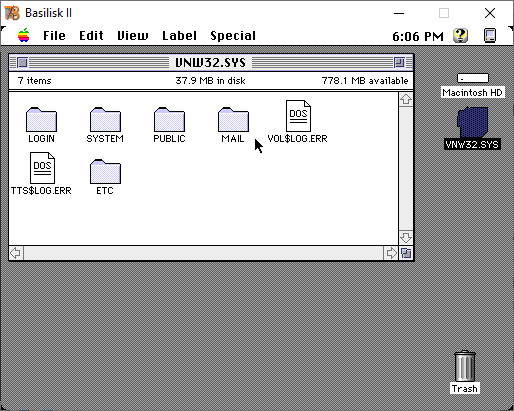The width and height of the screenshot is (514, 411).
Task: Select the PUBLIC folder icon
Action: [x=169, y=119]
